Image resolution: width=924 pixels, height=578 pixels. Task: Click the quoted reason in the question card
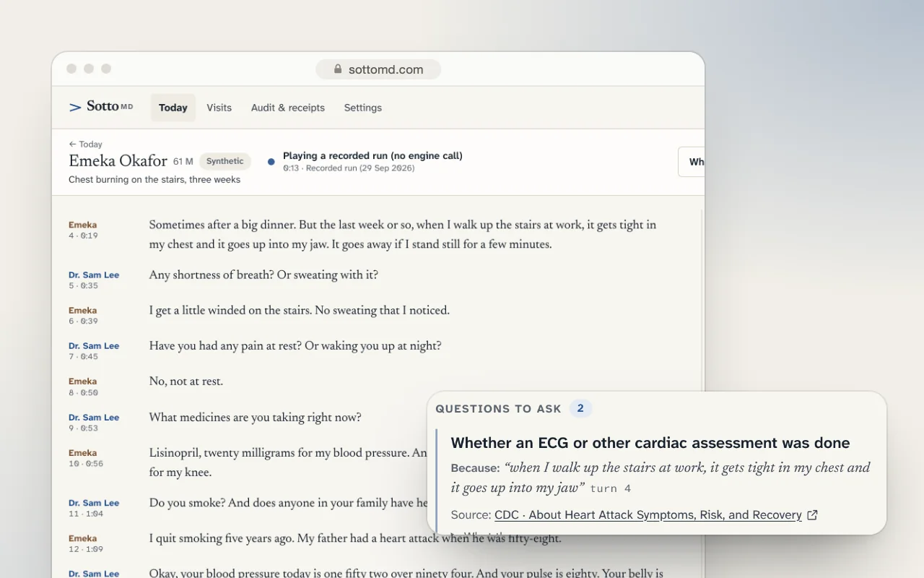661,478
